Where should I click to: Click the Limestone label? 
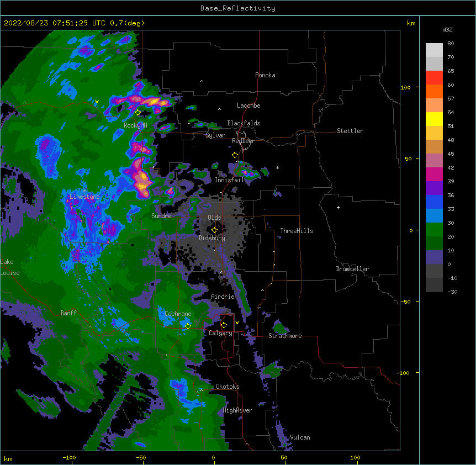click(x=84, y=197)
